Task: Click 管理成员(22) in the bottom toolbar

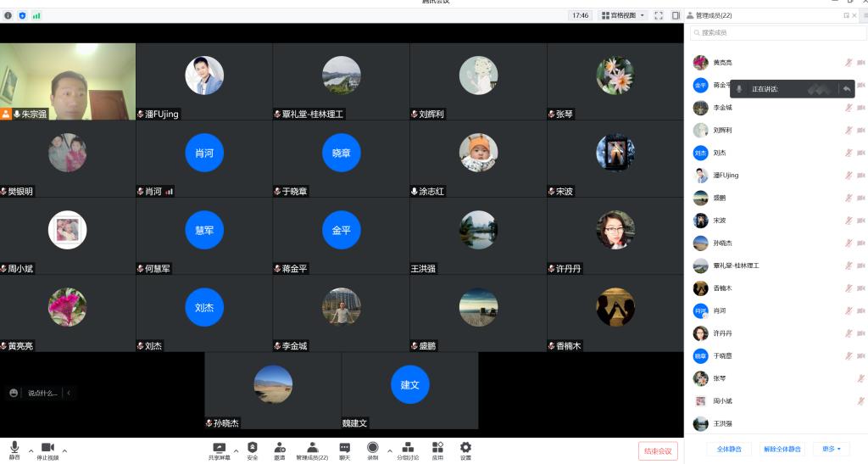Action: pos(312,450)
